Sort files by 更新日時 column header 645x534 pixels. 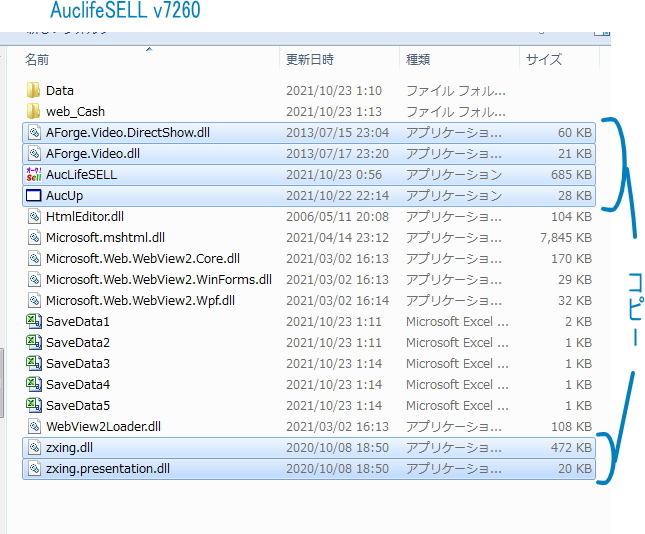pyautogui.click(x=310, y=60)
